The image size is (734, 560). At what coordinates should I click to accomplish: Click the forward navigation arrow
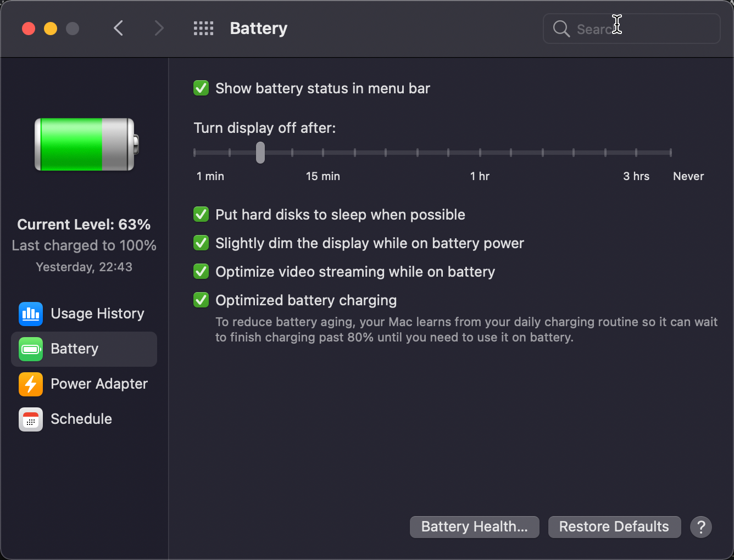click(159, 28)
